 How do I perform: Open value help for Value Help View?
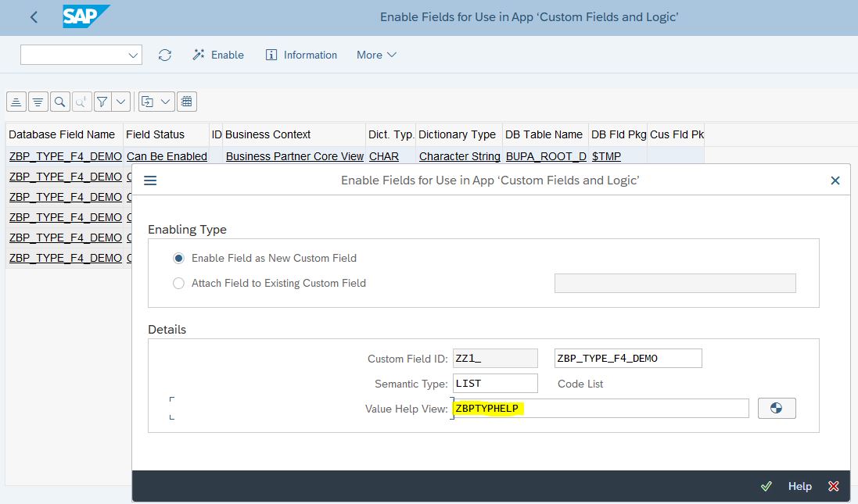click(776, 408)
